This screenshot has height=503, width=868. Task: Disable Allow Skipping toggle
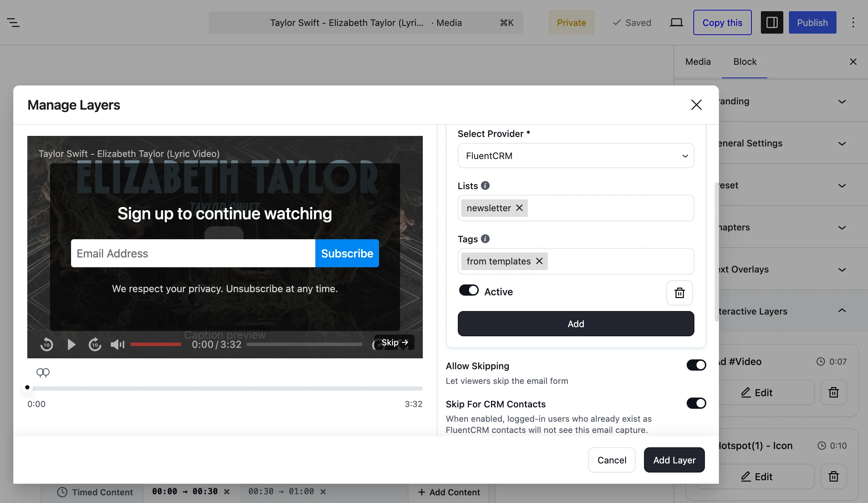pos(696,365)
